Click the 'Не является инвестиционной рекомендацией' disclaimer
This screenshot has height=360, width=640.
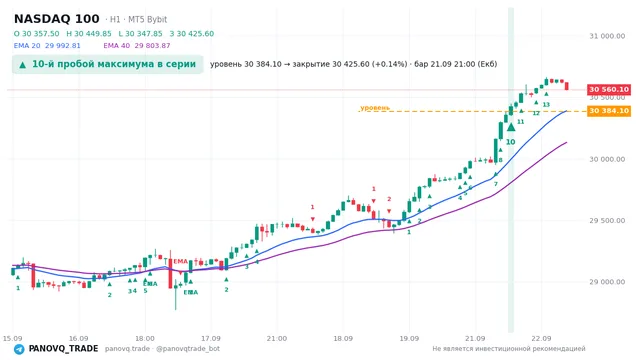point(509,349)
